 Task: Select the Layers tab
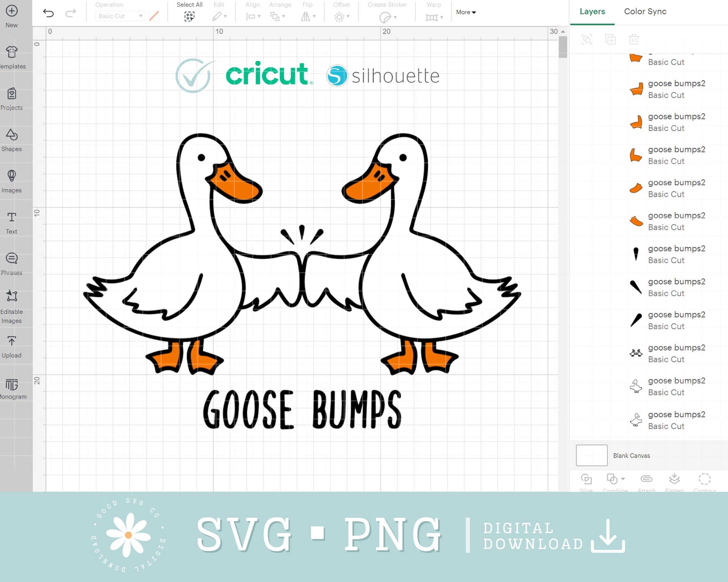pos(592,11)
